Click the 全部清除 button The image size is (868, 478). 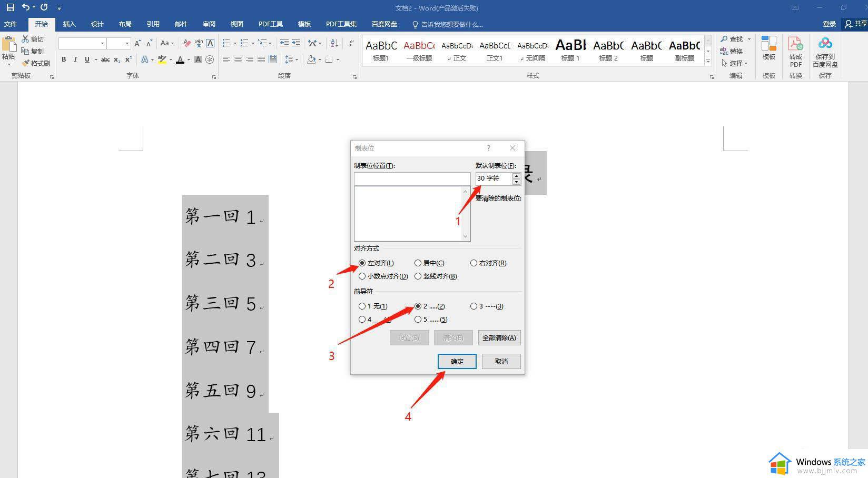tap(499, 337)
